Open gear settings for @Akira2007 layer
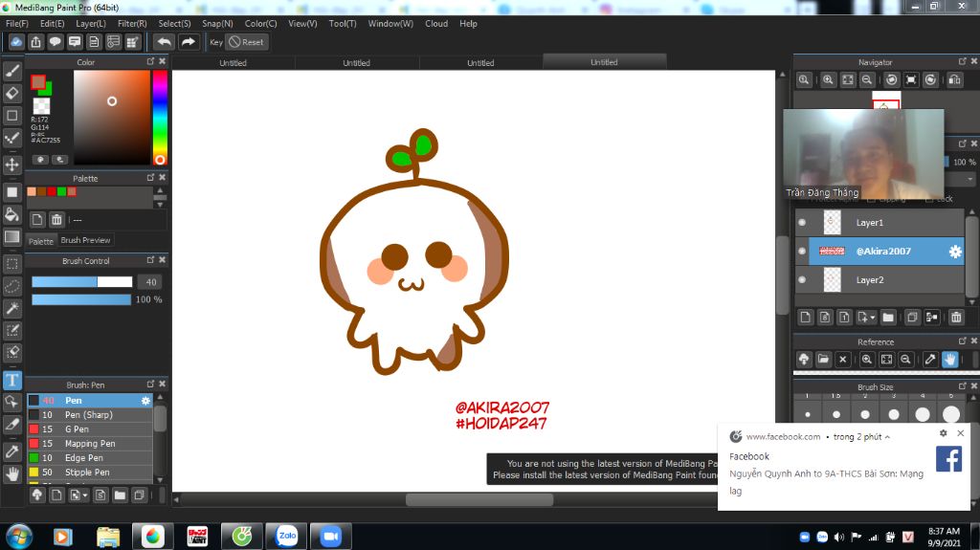980x550 pixels. tap(955, 252)
